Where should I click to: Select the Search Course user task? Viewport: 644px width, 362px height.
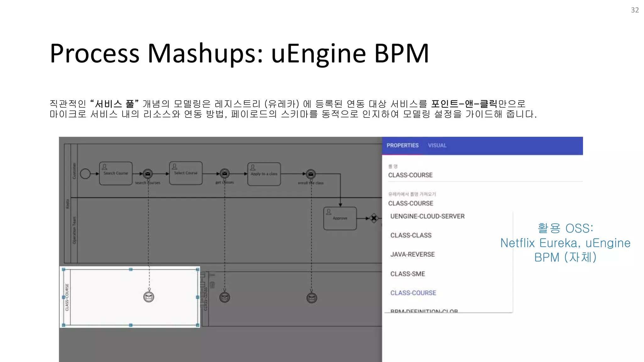pos(116,173)
